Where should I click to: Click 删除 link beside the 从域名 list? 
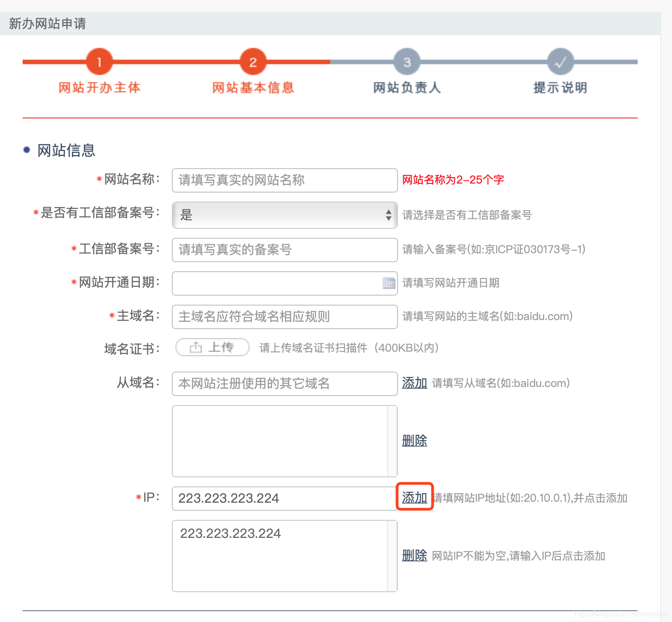415,440
